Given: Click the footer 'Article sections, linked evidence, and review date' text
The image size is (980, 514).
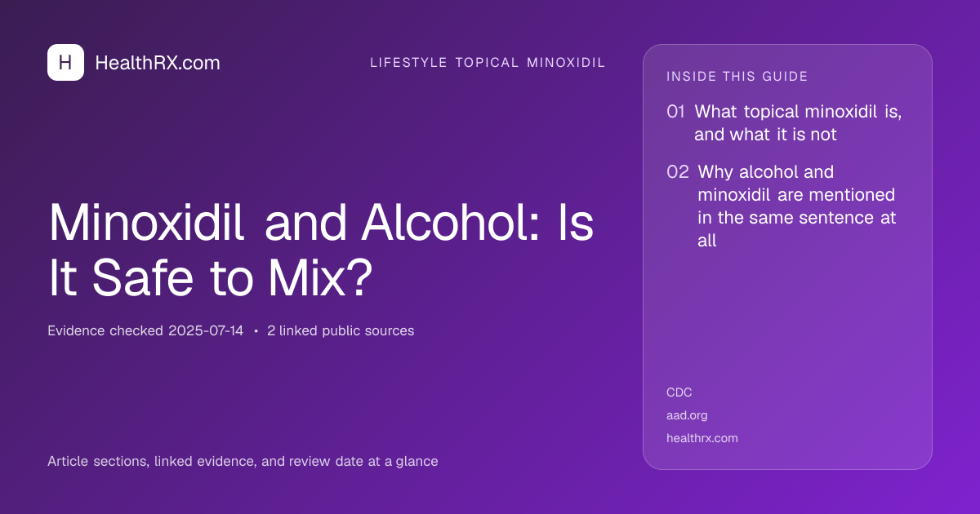Looking at the screenshot, I should pos(243,461).
